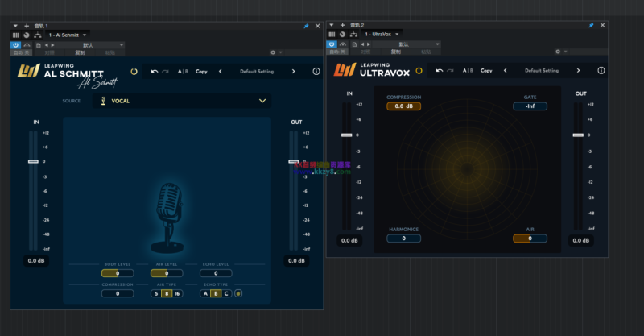644x336 pixels.
Task: Switch A|B comparison in Al Schmitt
Action: point(183,72)
